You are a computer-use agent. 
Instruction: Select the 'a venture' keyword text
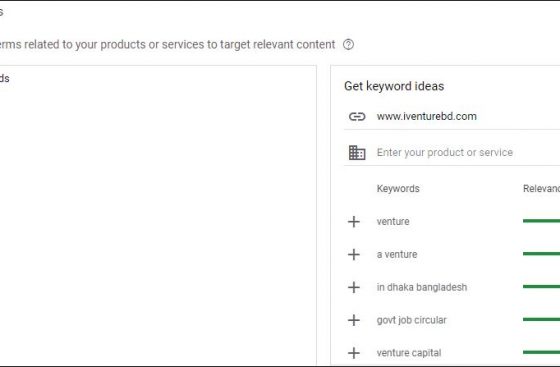click(397, 255)
